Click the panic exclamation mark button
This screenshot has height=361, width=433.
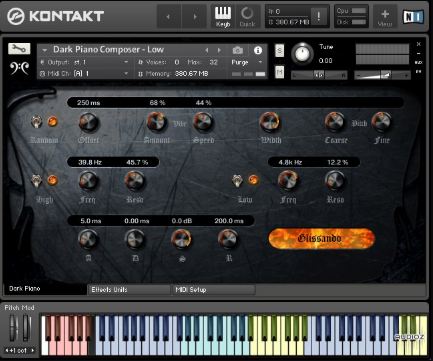tap(319, 16)
